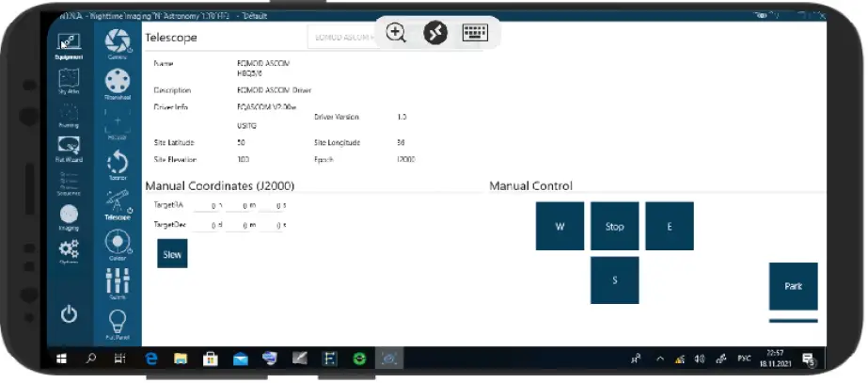Select the Filter wheel equipment icon

point(118,85)
